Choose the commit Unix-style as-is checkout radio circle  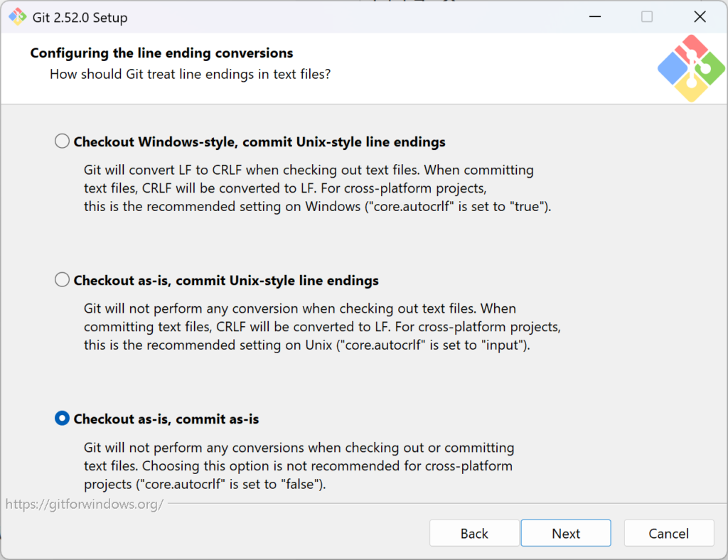(63, 280)
